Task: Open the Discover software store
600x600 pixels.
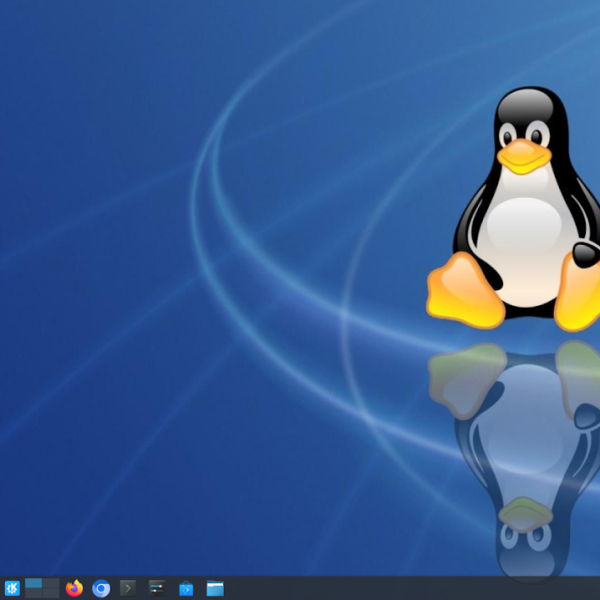Action: (x=185, y=588)
